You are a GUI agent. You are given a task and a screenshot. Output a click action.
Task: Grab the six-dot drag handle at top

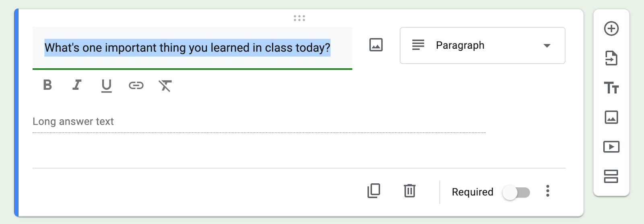(299, 18)
